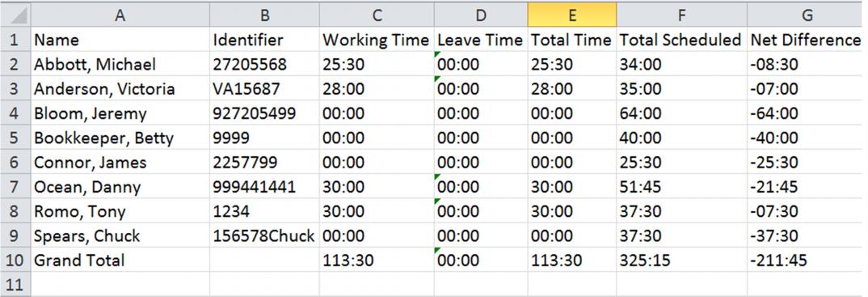Select column A header
This screenshot has width=868, height=297.
point(120,15)
